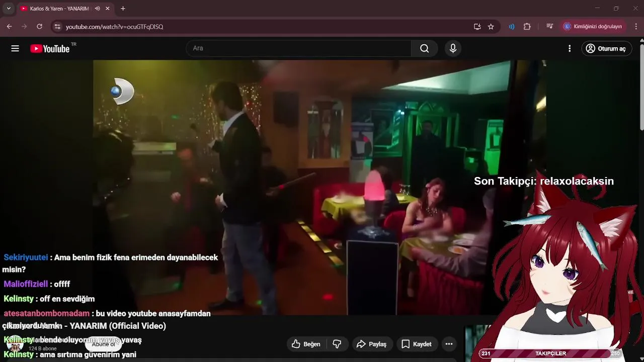Click the 'Son Takipçi: relaxolacaksin' overlay text
644x362 pixels.
coord(544,182)
